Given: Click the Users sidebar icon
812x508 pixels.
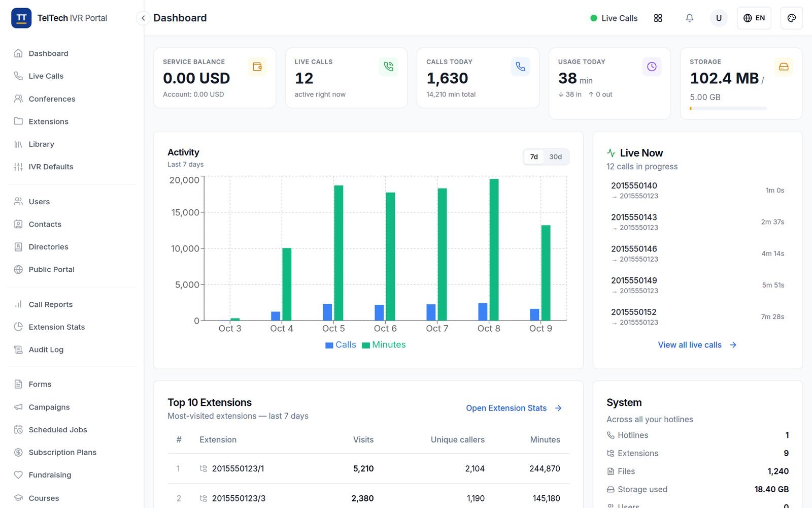Looking at the screenshot, I should tap(18, 202).
